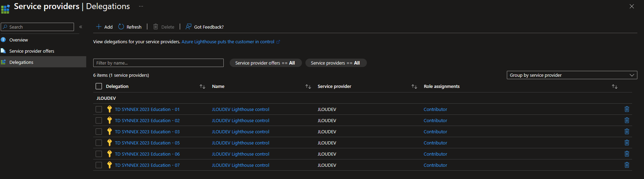The width and height of the screenshot is (644, 179).
Task: Open the Group by service provider dropdown
Action: (572, 75)
